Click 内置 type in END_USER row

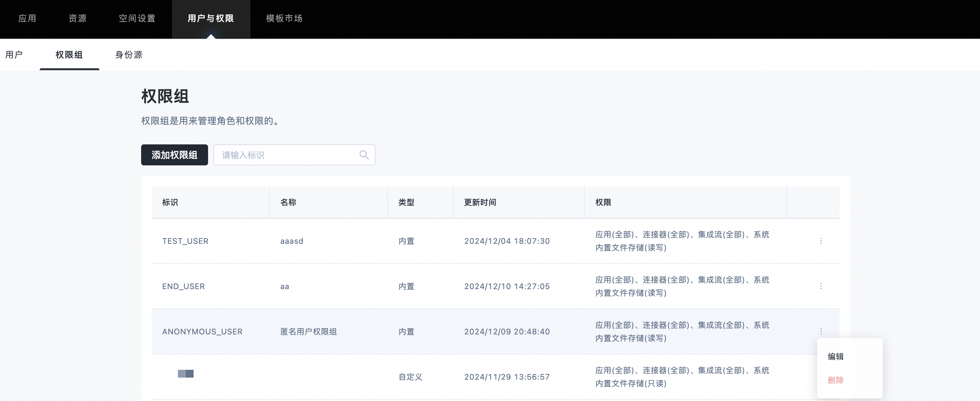406,286
